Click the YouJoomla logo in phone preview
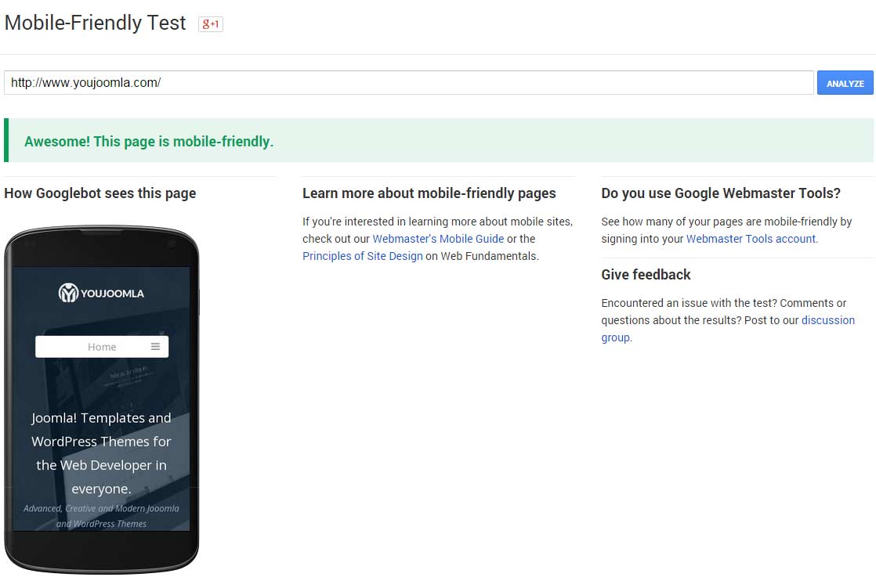 point(101,293)
